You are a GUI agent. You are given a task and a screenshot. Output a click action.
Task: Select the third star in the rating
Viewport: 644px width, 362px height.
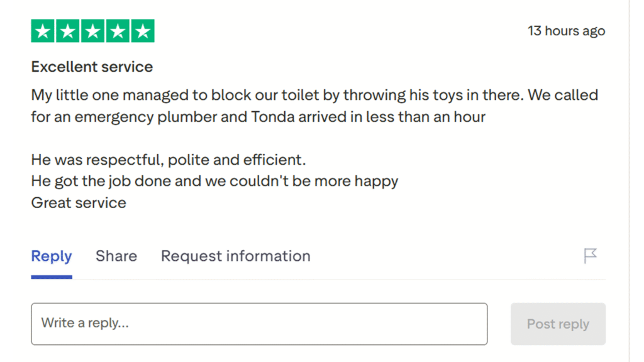92,31
